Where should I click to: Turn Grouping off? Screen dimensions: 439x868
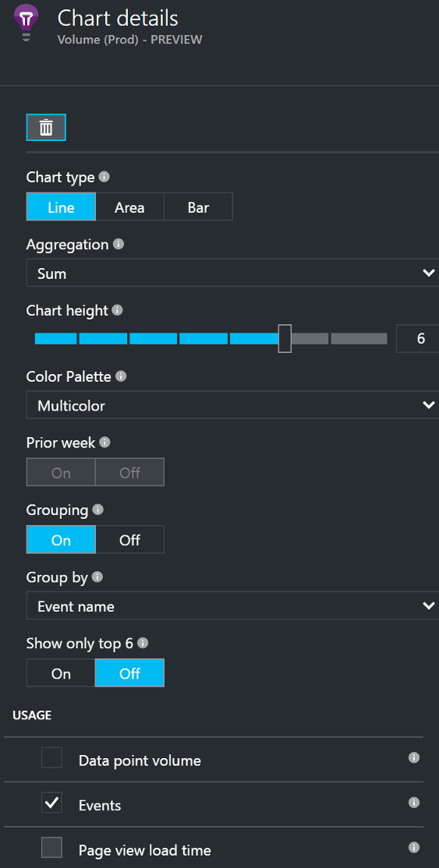pos(129,540)
